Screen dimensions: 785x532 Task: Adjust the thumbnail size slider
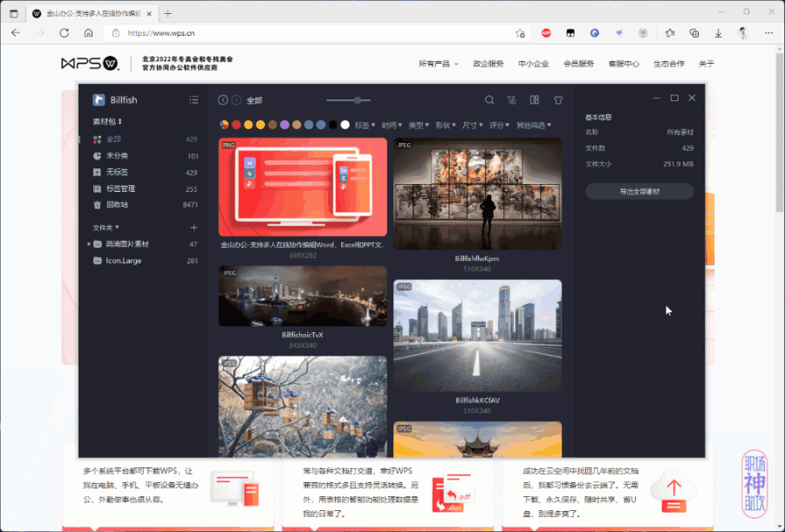(358, 100)
